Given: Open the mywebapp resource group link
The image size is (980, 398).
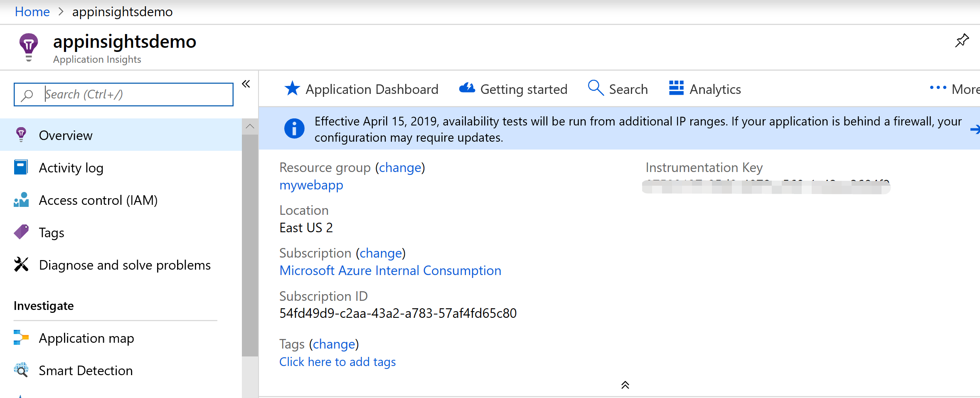Looking at the screenshot, I should click(311, 185).
